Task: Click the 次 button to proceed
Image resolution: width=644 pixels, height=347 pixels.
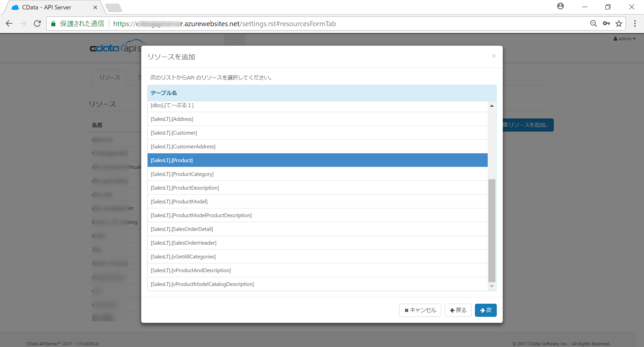Action: click(x=485, y=310)
